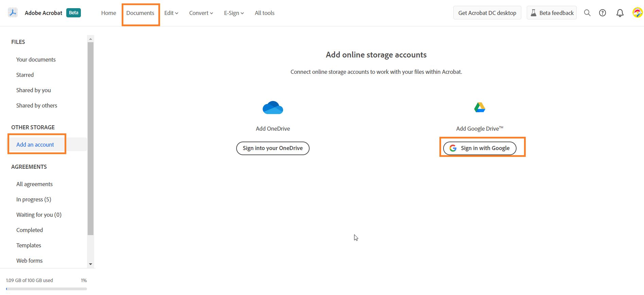Click the FILES section header

click(x=18, y=42)
